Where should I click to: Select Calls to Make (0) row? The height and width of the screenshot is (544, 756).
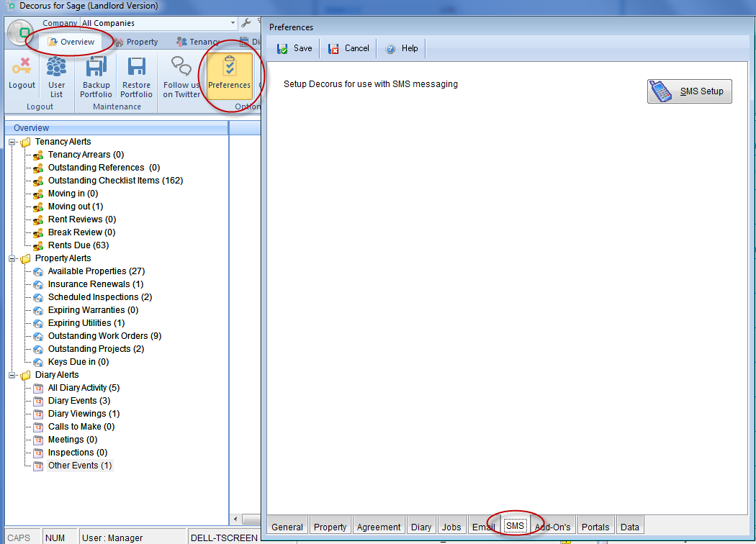pyautogui.click(x=81, y=427)
